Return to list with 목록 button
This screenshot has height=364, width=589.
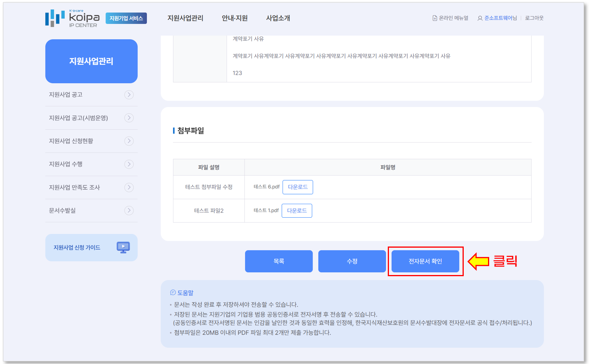pos(279,261)
